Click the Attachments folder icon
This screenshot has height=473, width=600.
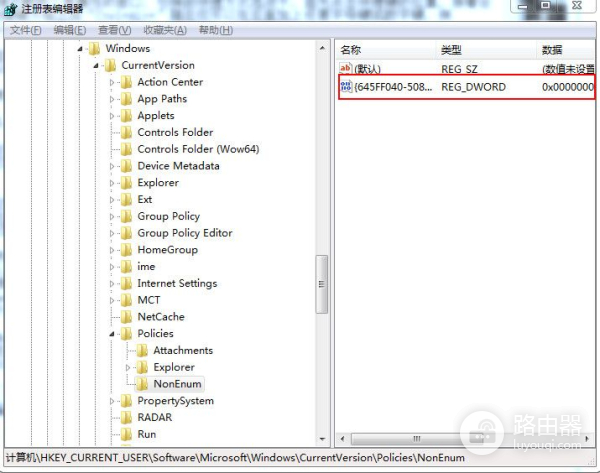pyautogui.click(x=142, y=351)
